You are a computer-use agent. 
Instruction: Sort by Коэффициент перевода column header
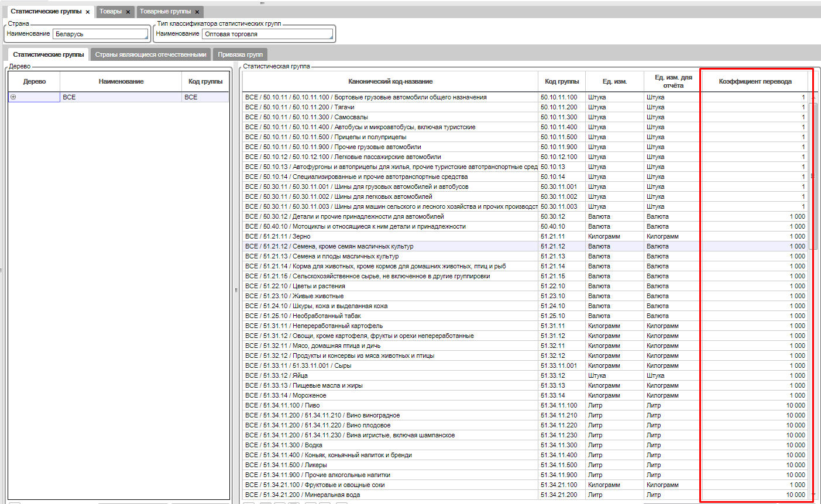tap(755, 81)
